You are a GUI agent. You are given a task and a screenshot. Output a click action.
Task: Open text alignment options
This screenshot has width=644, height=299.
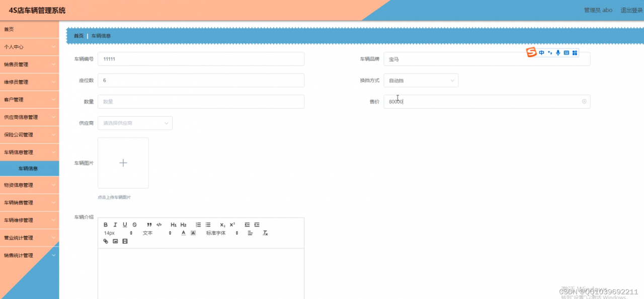point(250,233)
